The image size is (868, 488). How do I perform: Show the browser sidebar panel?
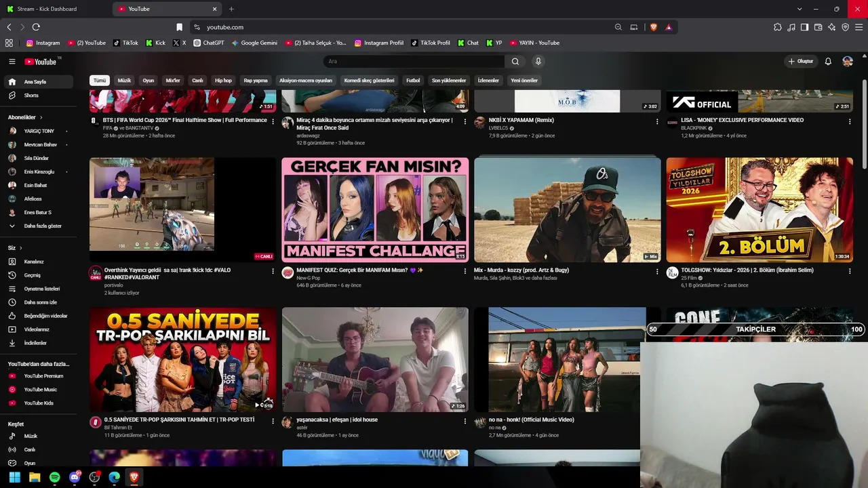(804, 27)
